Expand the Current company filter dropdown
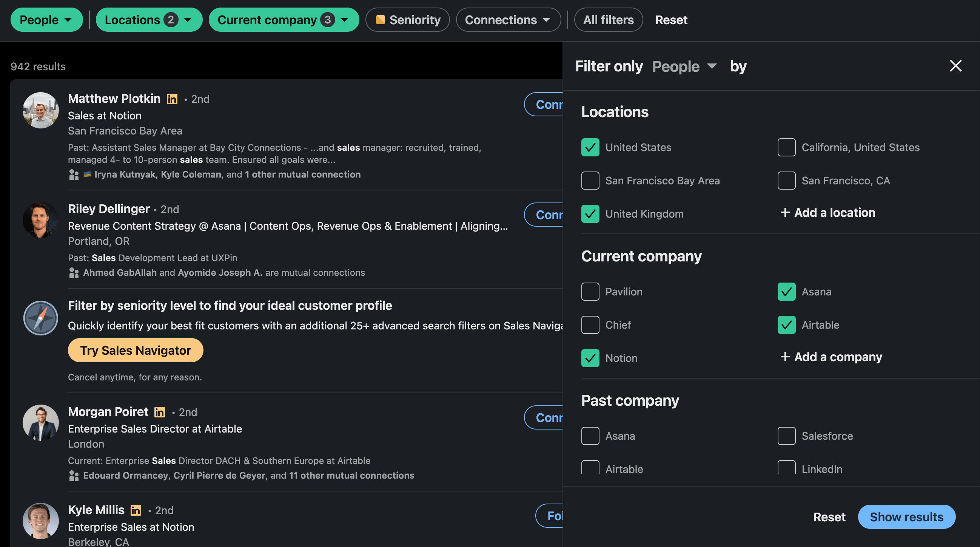 pos(284,20)
